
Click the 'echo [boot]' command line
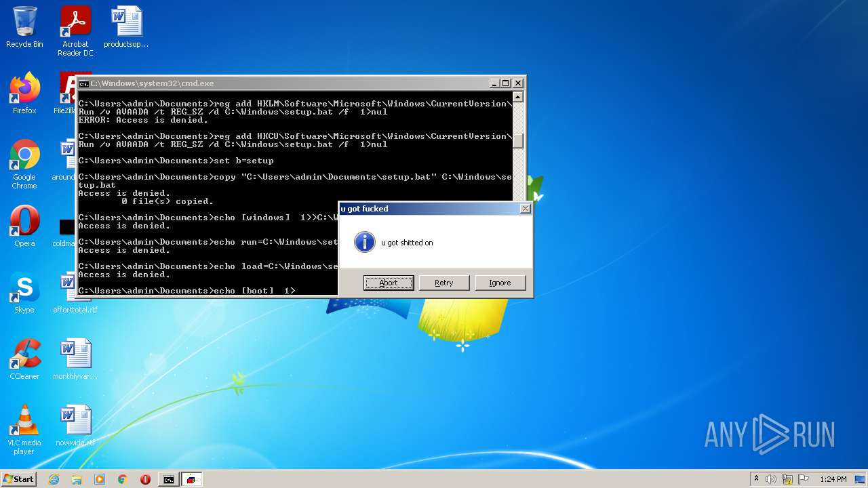[187, 291]
